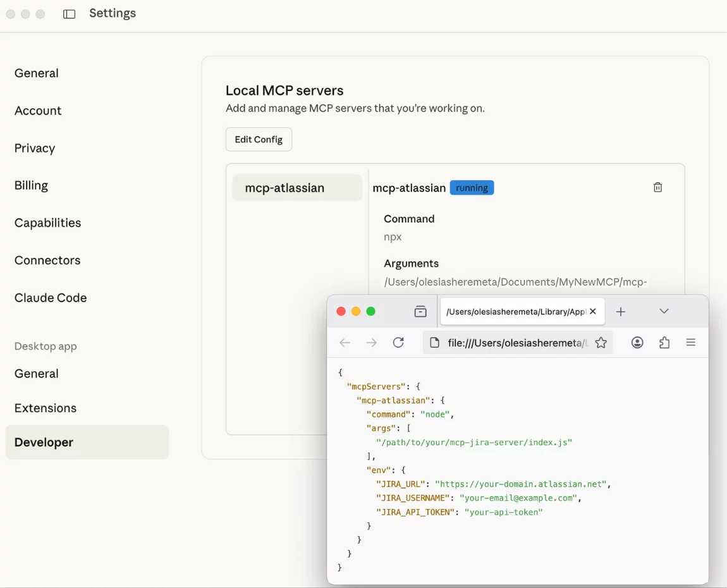Open the browser hamburger menu
This screenshot has height=588, width=727.
pyautogui.click(x=691, y=342)
